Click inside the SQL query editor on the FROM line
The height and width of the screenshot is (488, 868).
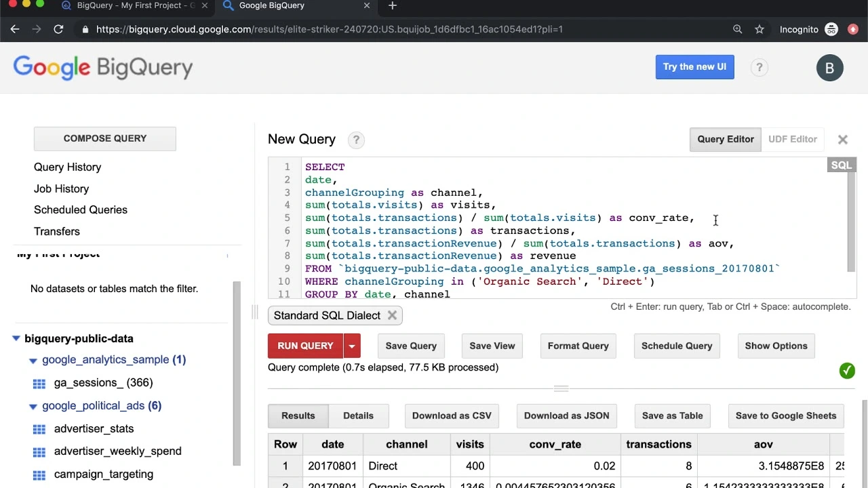tap(542, 269)
